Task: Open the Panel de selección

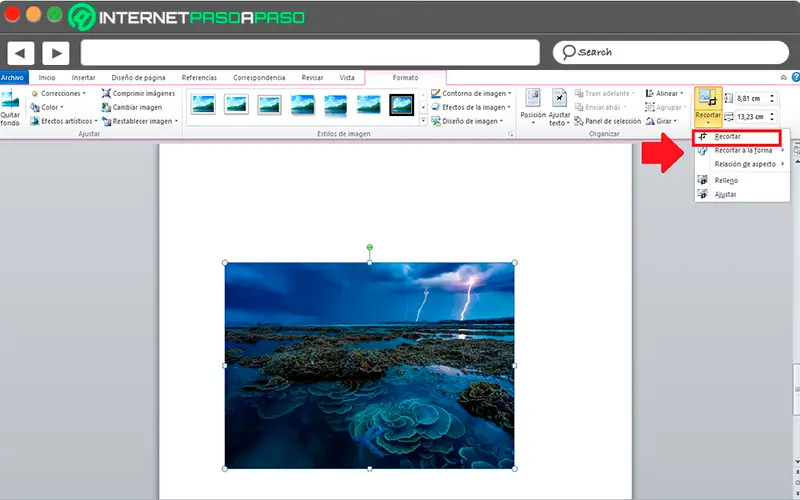Action: click(608, 121)
